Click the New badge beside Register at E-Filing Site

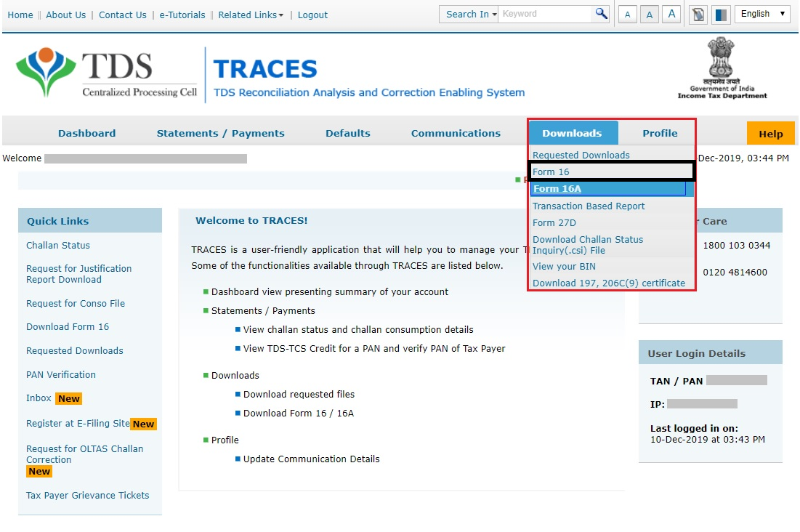tap(143, 424)
